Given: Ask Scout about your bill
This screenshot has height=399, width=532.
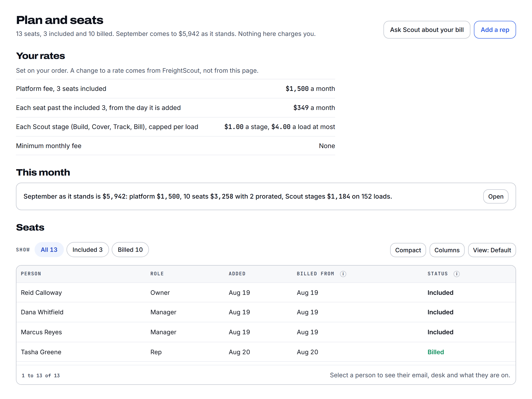Looking at the screenshot, I should coord(427,29).
